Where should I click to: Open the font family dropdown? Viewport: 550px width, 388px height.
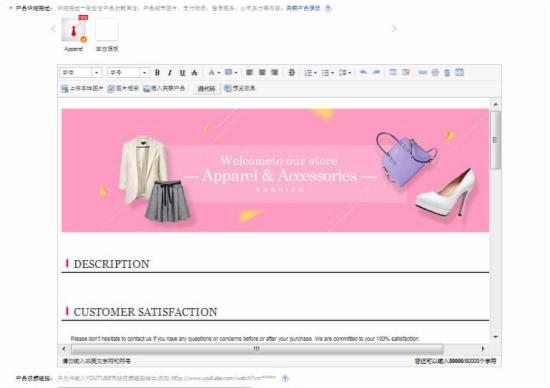pyautogui.click(x=81, y=73)
